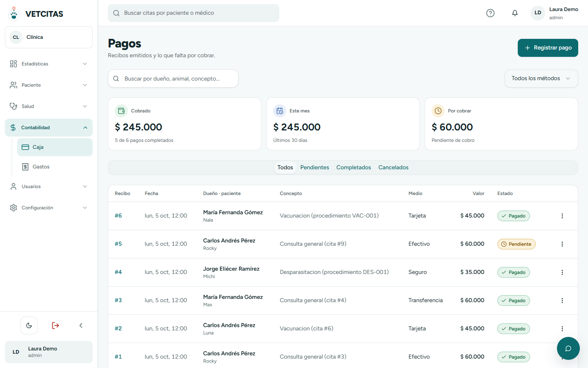This screenshot has width=588, height=368.
Task: Toggle dark mode moon icon
Action: click(29, 325)
